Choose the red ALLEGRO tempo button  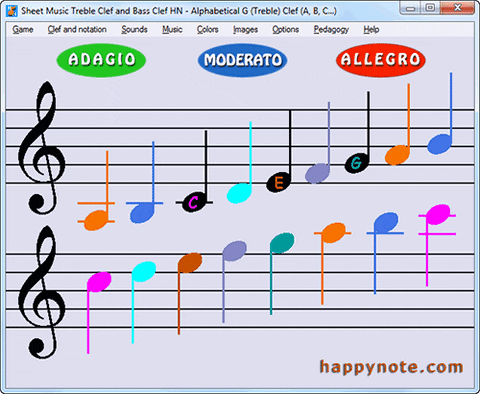pos(381,60)
